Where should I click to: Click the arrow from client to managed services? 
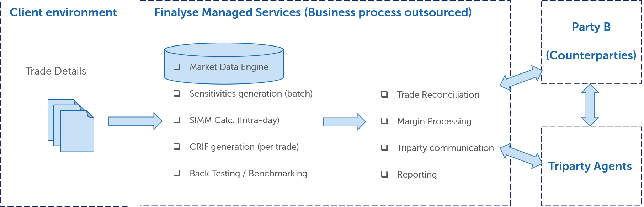[135, 121]
